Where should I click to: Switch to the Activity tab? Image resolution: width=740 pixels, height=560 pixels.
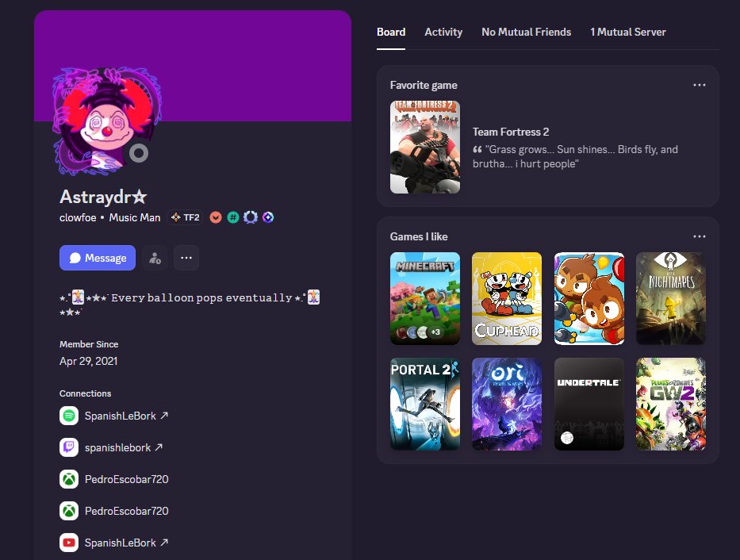[443, 32]
